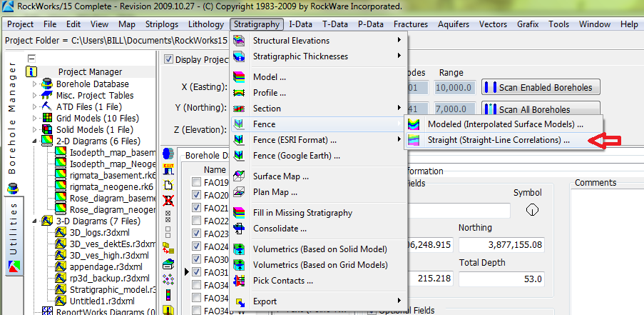Click the ATD Files compass icon
644x315 pixels.
coord(47,107)
